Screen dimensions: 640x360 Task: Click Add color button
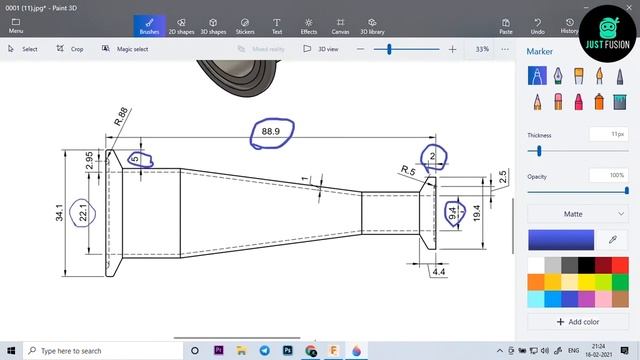(x=578, y=322)
